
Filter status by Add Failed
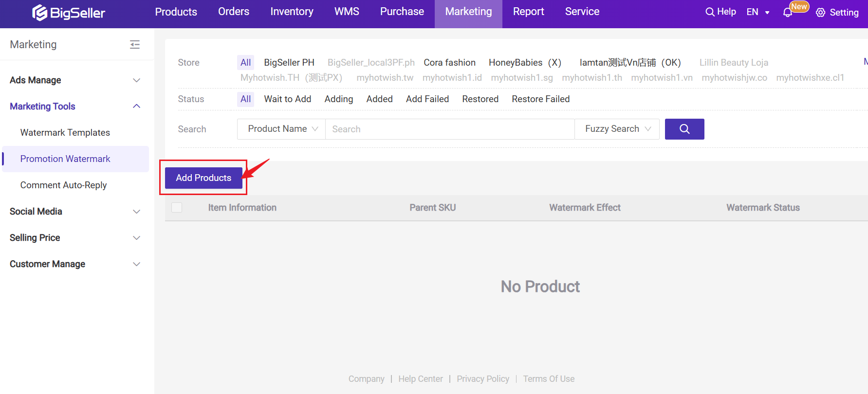click(427, 99)
